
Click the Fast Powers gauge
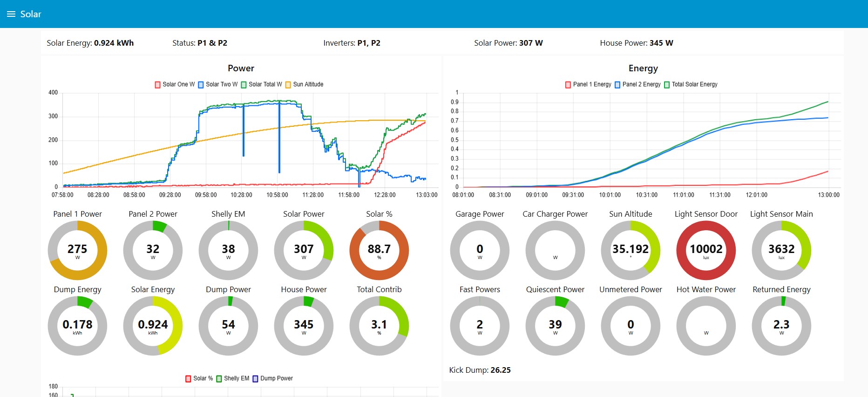click(x=480, y=326)
